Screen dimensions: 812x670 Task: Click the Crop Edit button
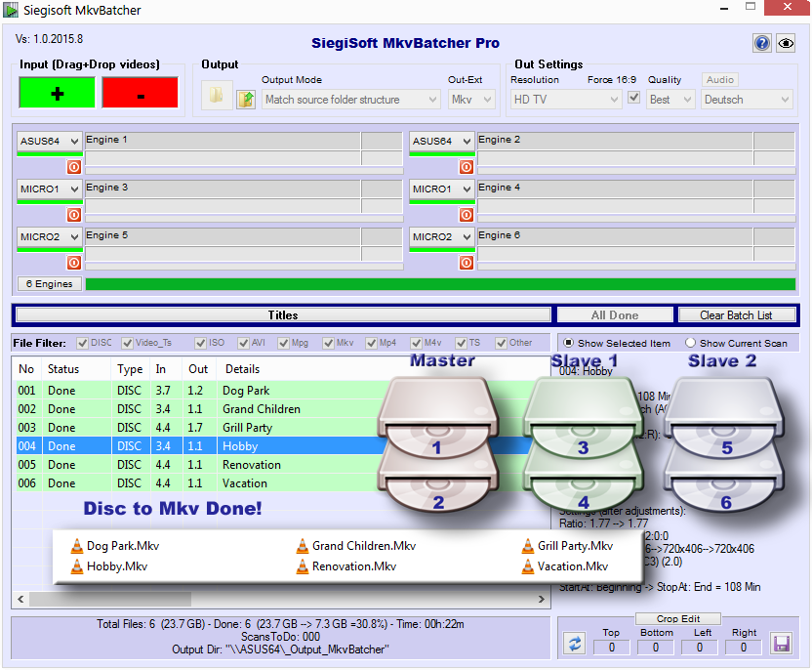pos(678,618)
